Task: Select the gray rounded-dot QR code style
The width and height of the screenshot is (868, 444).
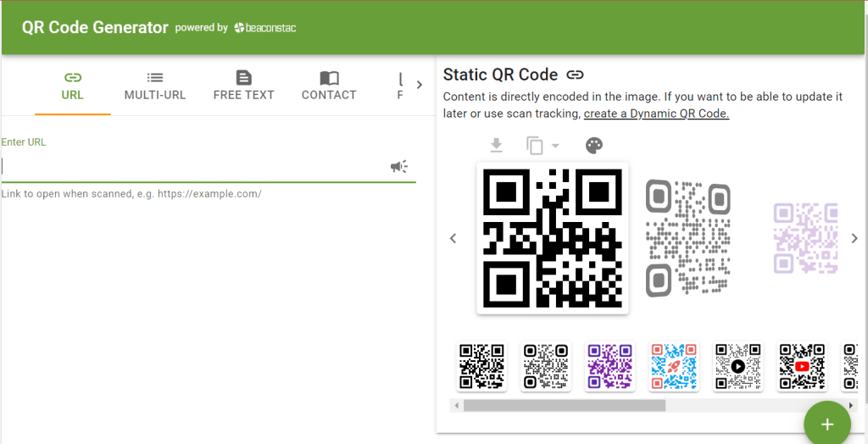Action: [688, 239]
